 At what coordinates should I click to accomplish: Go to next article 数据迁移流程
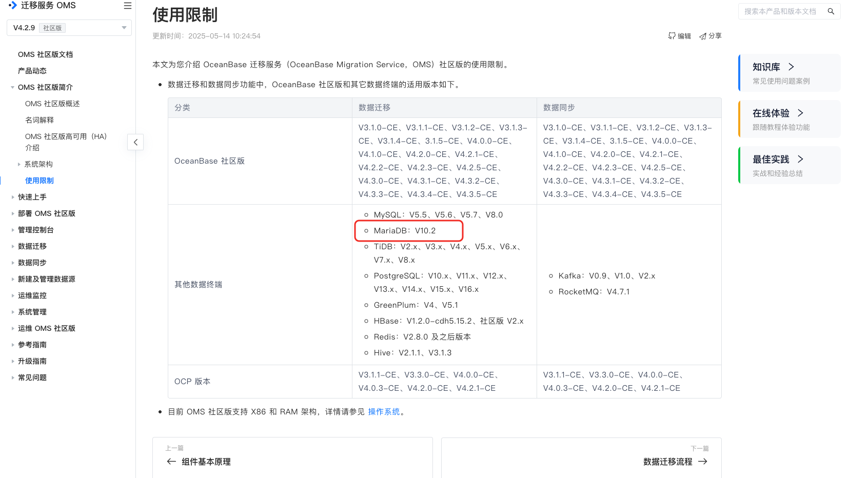click(x=581, y=457)
